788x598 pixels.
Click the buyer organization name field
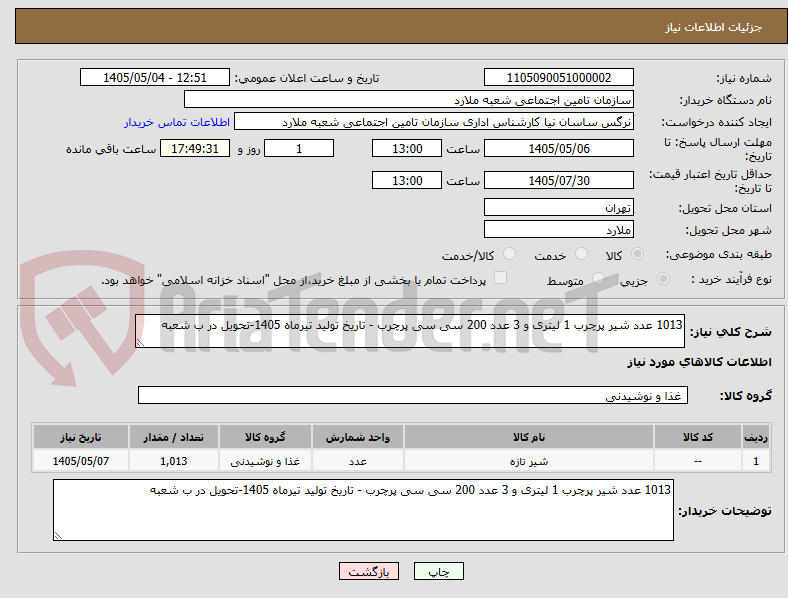click(x=409, y=99)
